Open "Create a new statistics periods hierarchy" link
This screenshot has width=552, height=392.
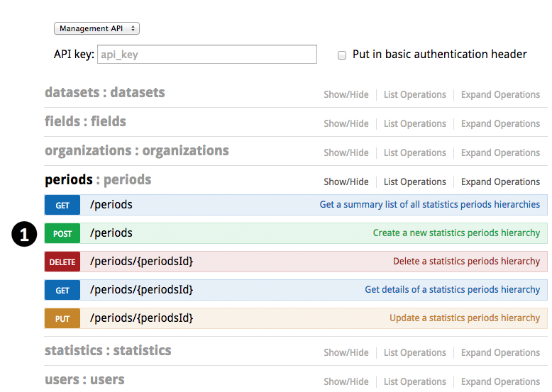pyautogui.click(x=456, y=233)
